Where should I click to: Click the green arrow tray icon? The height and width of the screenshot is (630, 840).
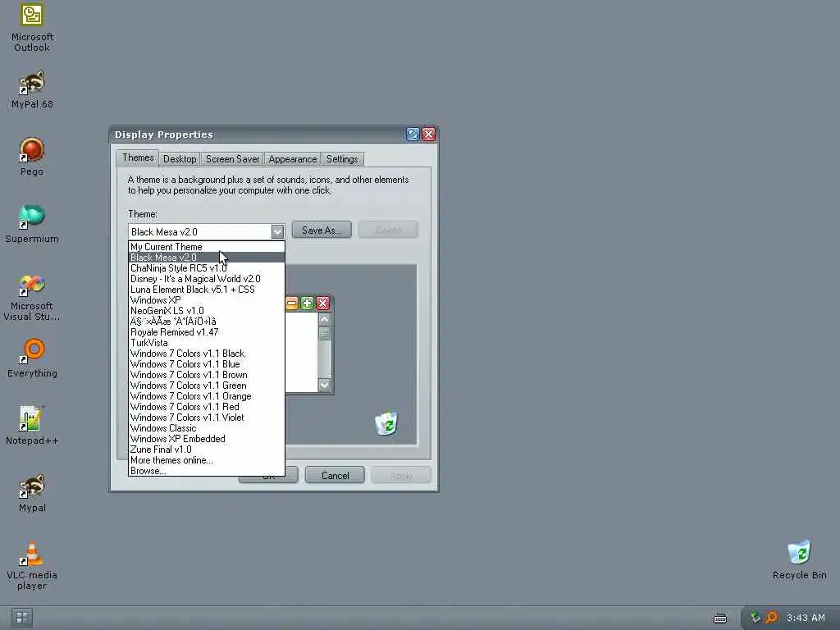tap(755, 618)
